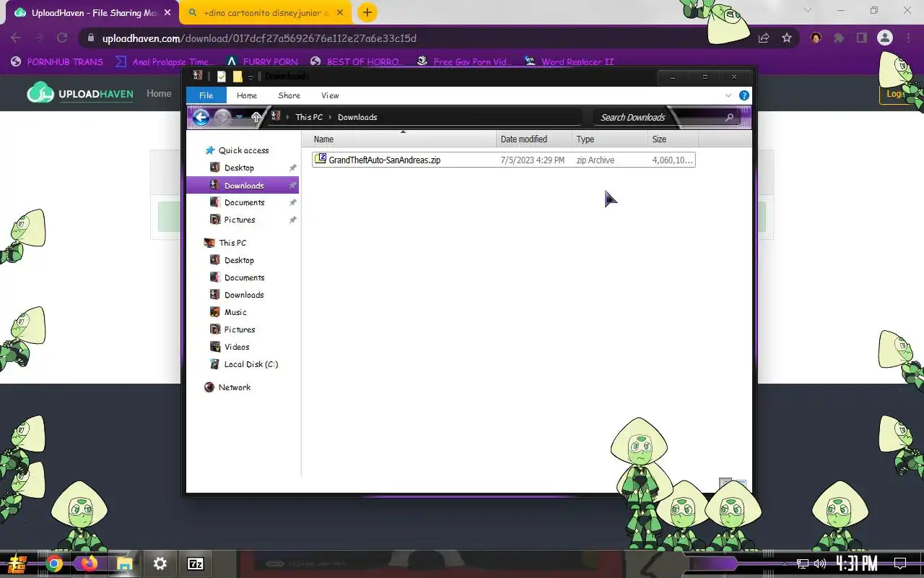Expand the Explorer ribbon chevron

click(x=728, y=95)
